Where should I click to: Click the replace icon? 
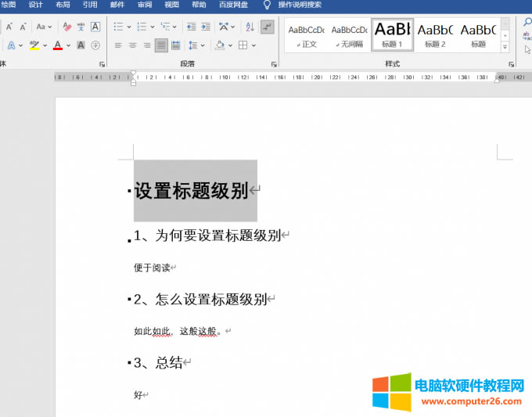tap(527, 36)
